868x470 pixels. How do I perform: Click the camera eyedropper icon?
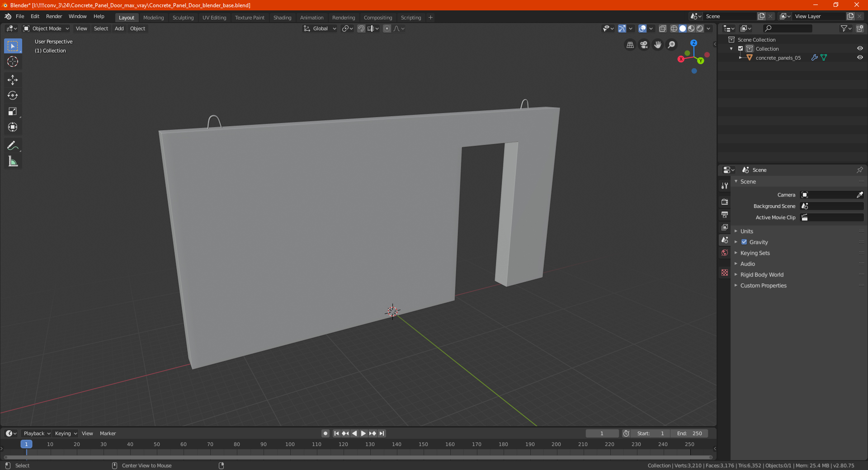(859, 195)
